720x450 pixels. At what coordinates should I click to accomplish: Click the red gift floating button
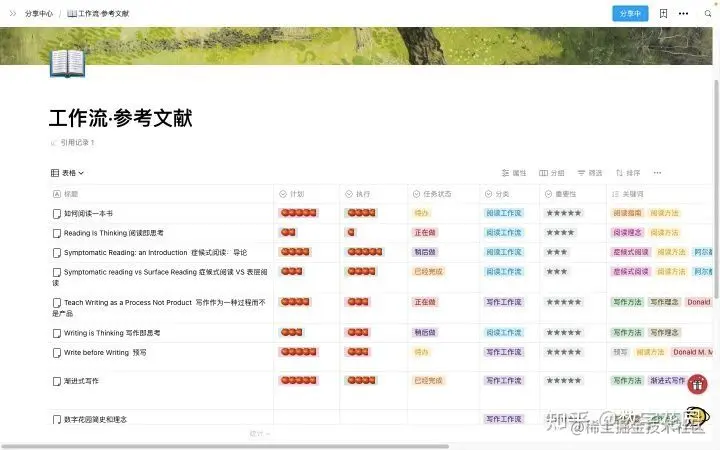(697, 384)
